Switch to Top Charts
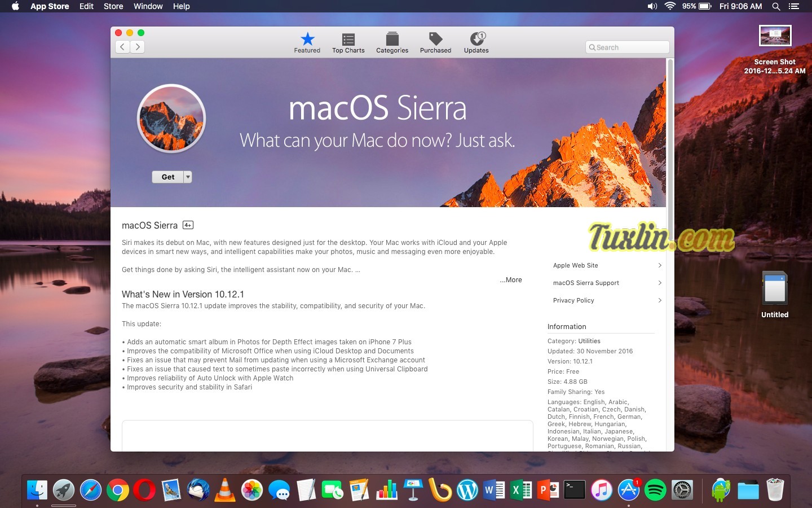Viewport: 812px width, 508px height. click(x=348, y=43)
